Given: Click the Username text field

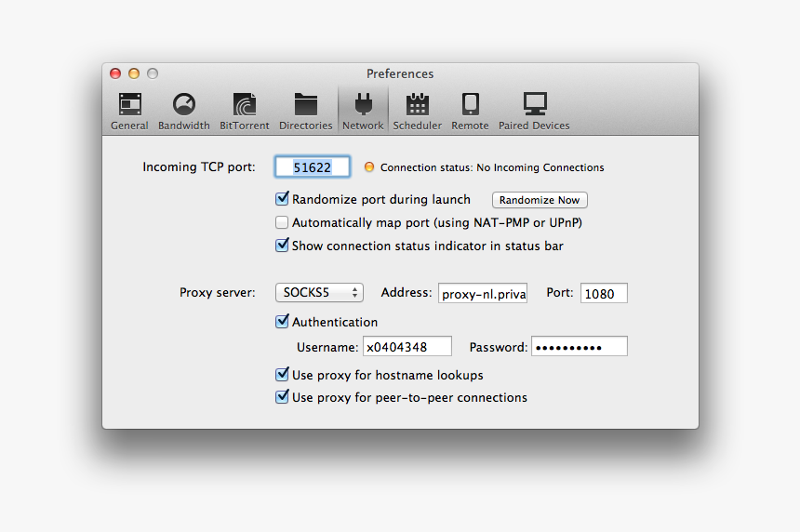Looking at the screenshot, I should 407,347.
